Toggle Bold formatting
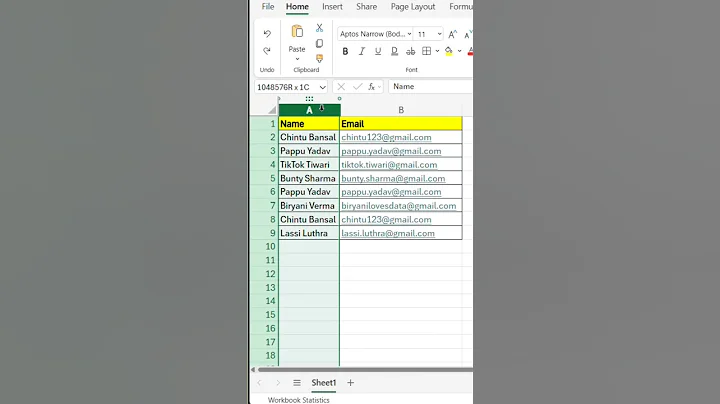This screenshot has height=404, width=720. [345, 51]
